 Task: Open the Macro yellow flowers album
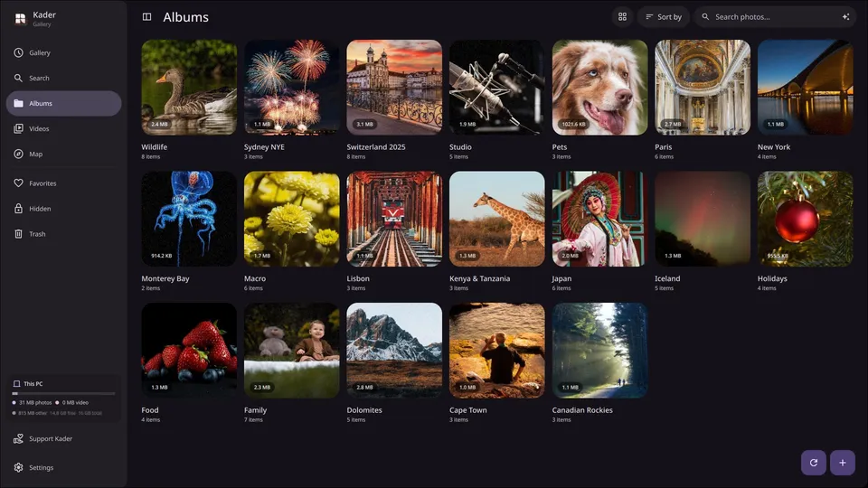(292, 219)
